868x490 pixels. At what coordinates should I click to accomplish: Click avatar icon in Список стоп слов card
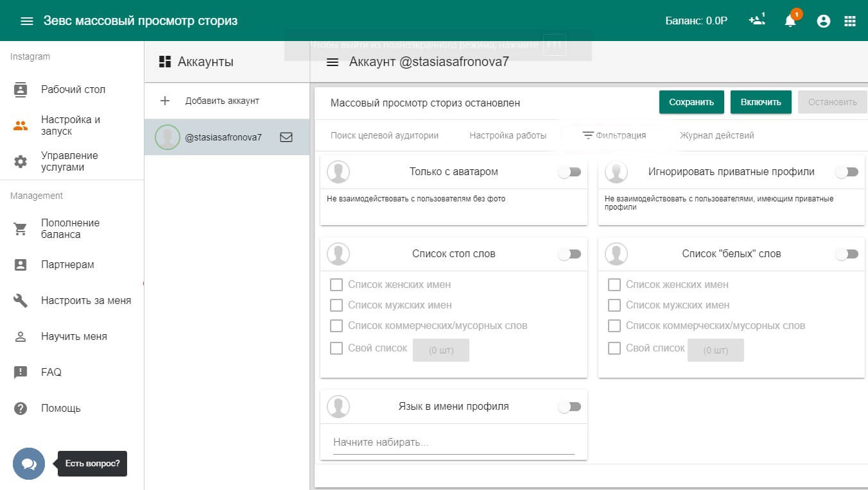338,254
